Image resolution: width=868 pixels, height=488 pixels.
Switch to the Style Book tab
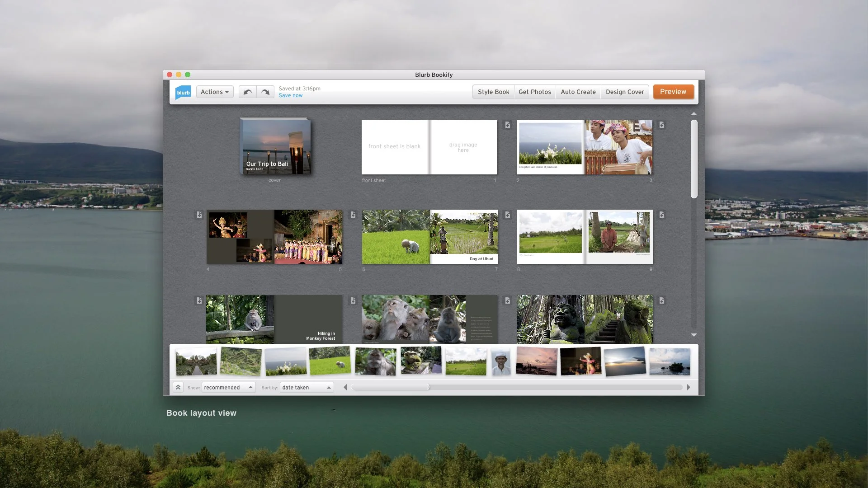tap(493, 92)
